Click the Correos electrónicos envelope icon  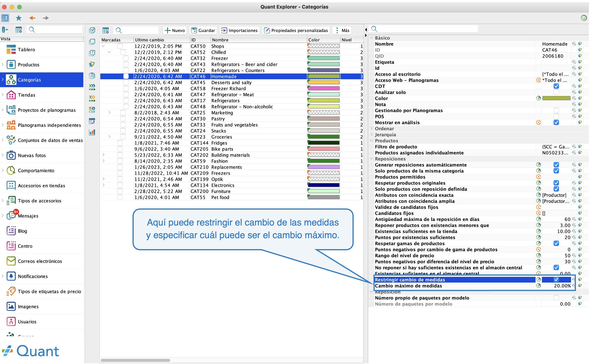point(11,261)
